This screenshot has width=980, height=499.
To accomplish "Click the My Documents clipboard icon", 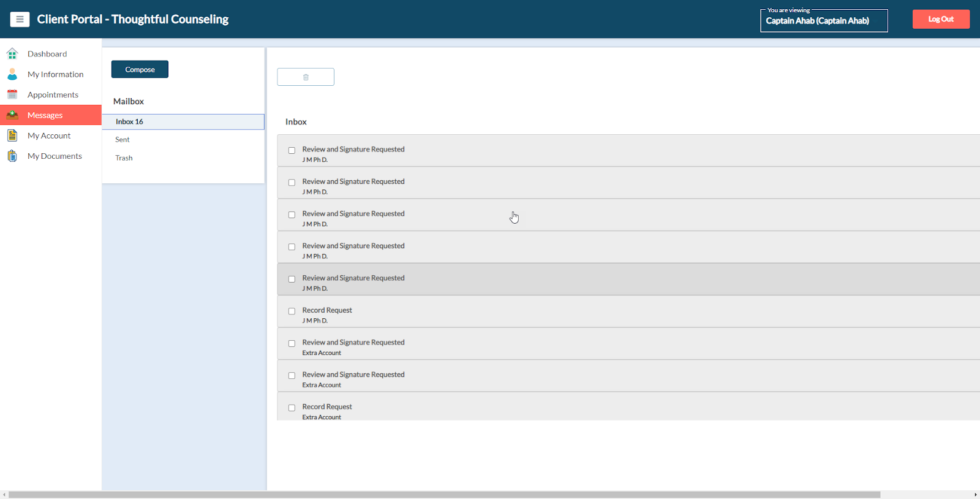I will [12, 156].
